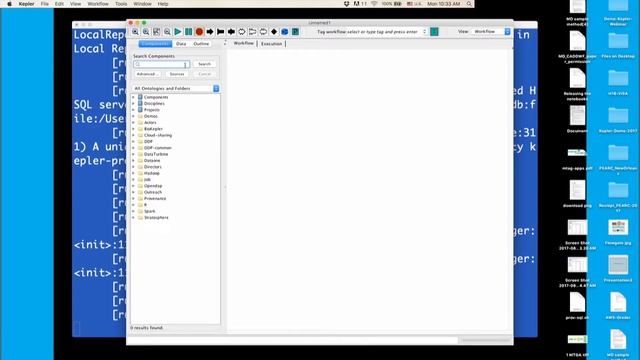Expand the Projects tree node
Image resolution: width=640 pixels, height=360 pixels.
tap(133, 110)
